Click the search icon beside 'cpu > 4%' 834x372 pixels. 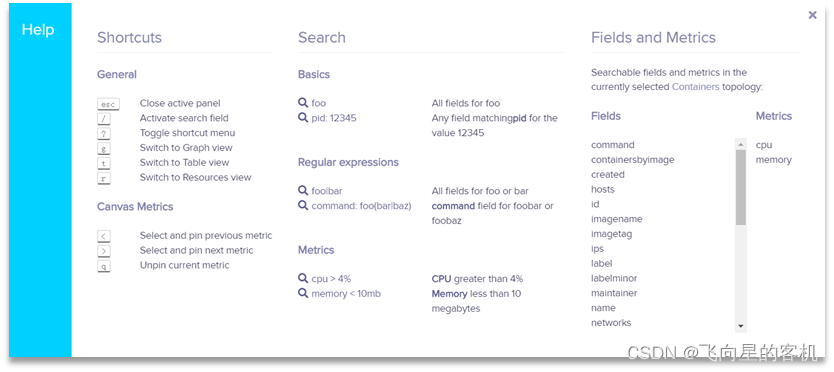(x=303, y=278)
